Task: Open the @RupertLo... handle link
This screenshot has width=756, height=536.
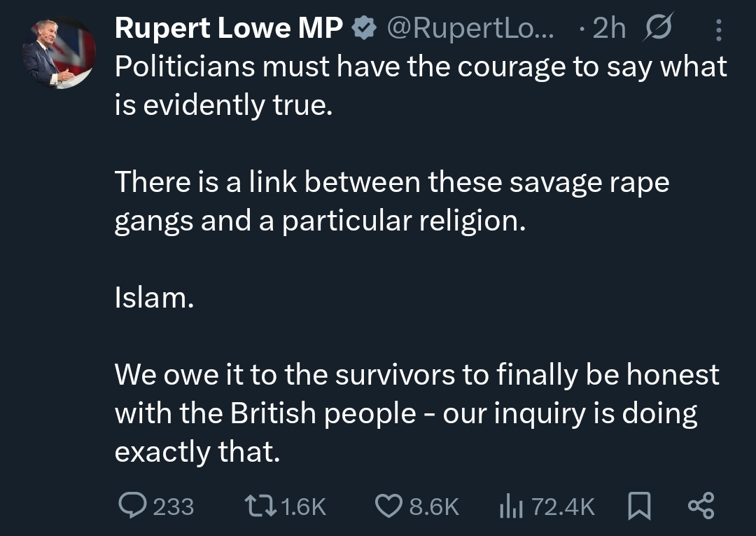Action: point(469,28)
